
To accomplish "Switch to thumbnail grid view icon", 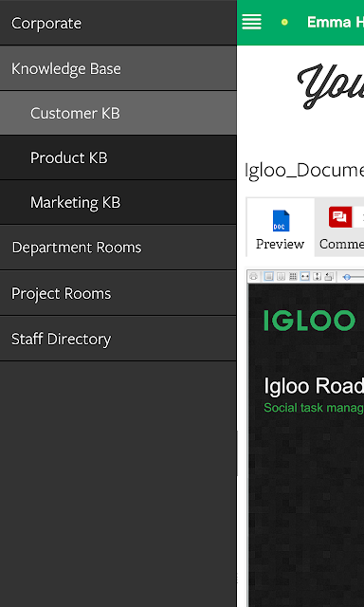I will [293, 276].
